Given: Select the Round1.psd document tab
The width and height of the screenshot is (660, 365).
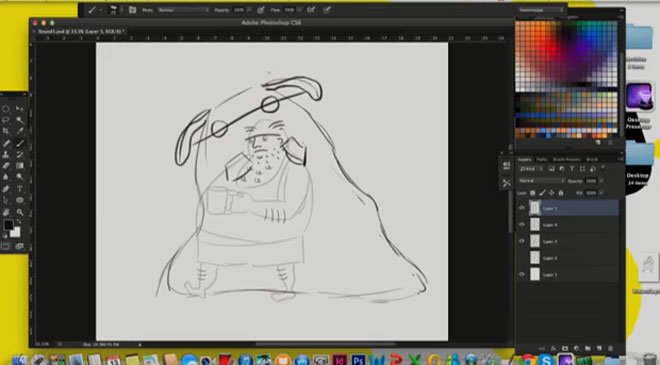Looking at the screenshot, I should [80, 32].
